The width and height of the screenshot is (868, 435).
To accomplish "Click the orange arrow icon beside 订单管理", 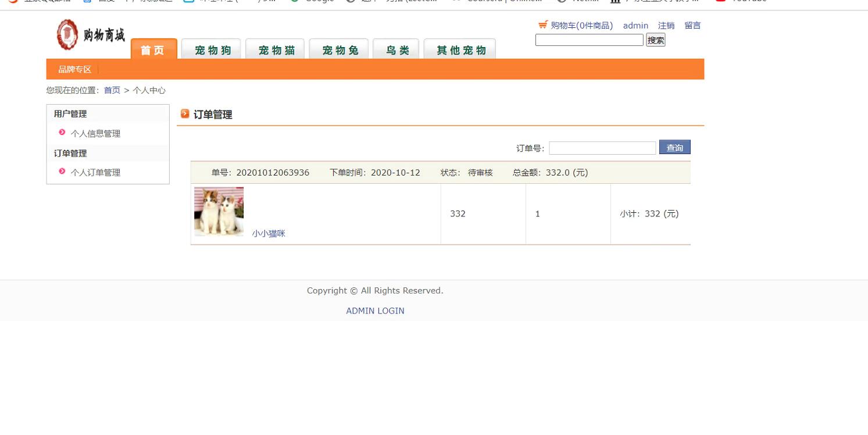I will (185, 113).
